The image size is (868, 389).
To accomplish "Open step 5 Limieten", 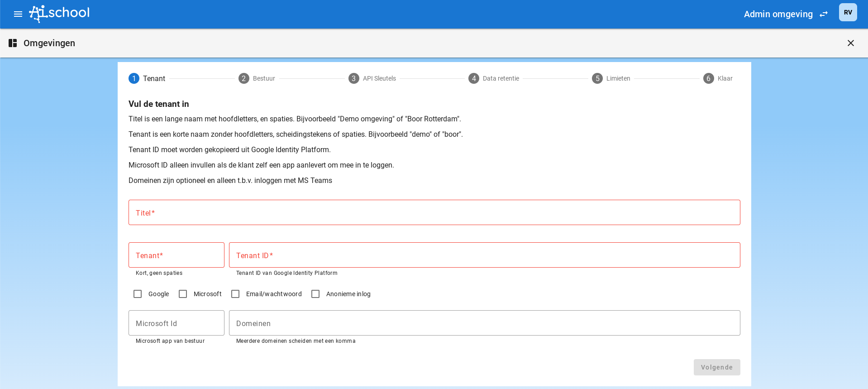I will 611,78.
